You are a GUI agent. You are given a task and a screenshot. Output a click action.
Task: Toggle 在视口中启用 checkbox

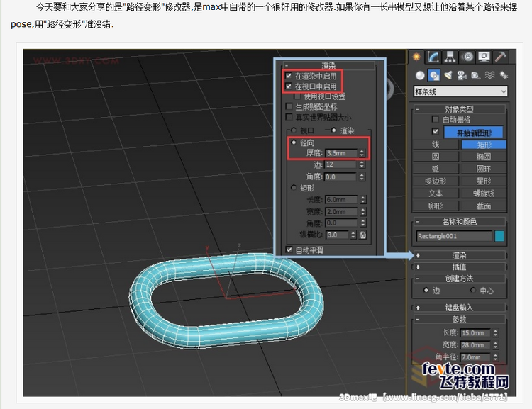click(289, 86)
